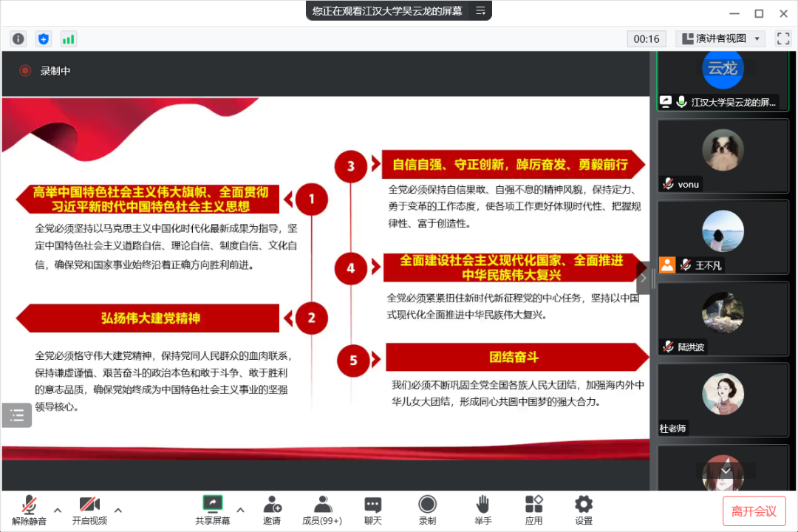Enter fullscreen mode
This screenshot has width=798, height=532.
tap(782, 38)
